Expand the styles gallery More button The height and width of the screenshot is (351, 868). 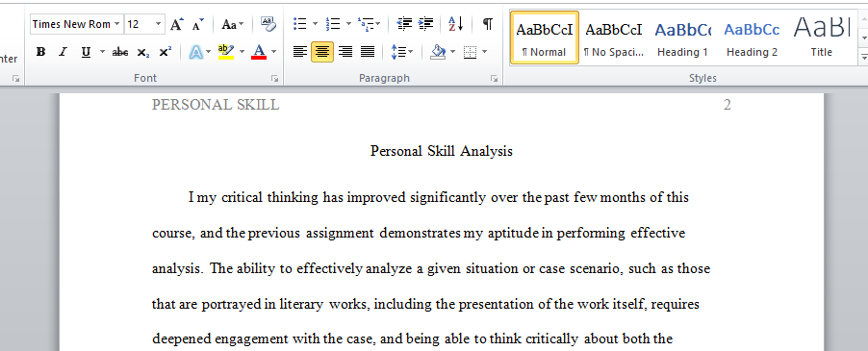pyautogui.click(x=863, y=56)
